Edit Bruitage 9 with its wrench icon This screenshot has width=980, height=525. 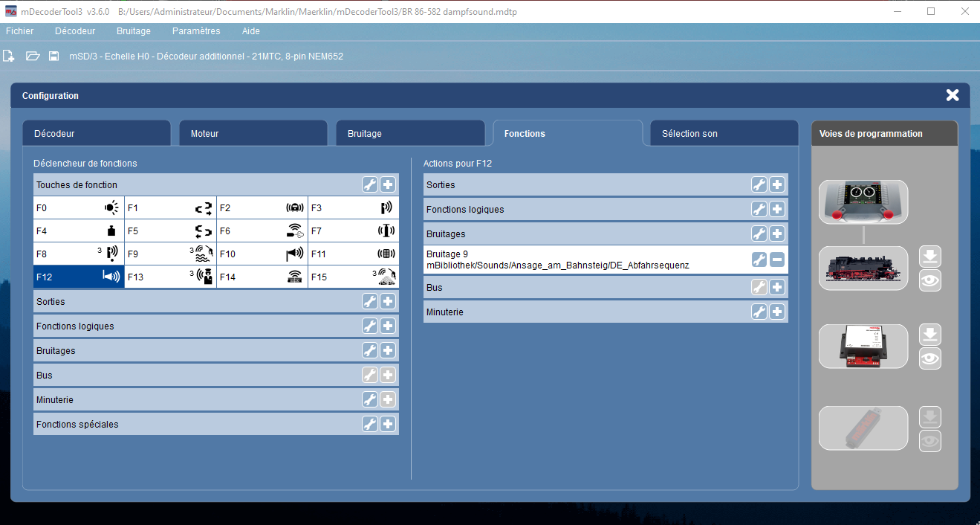tap(759, 260)
